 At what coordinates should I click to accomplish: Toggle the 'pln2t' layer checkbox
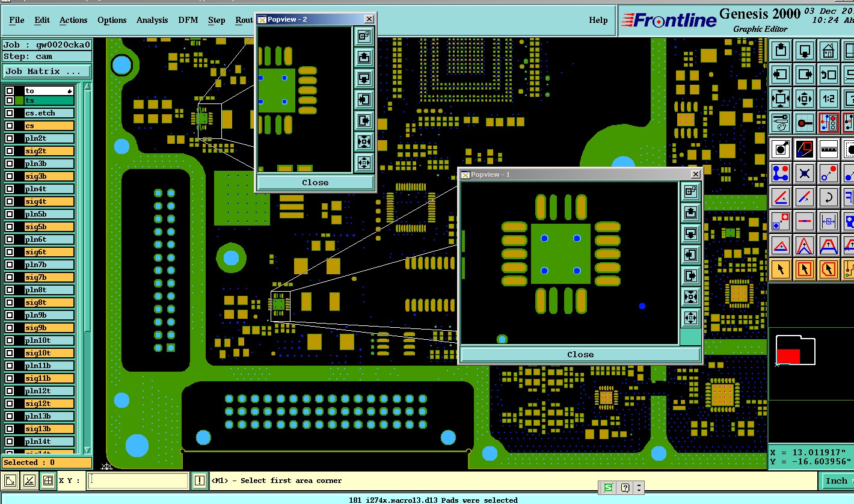click(10, 138)
